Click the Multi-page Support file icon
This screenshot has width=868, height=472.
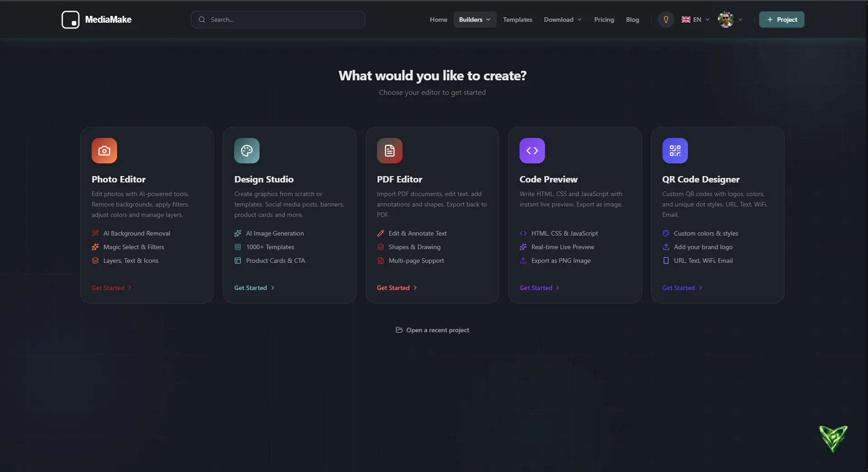click(x=381, y=261)
